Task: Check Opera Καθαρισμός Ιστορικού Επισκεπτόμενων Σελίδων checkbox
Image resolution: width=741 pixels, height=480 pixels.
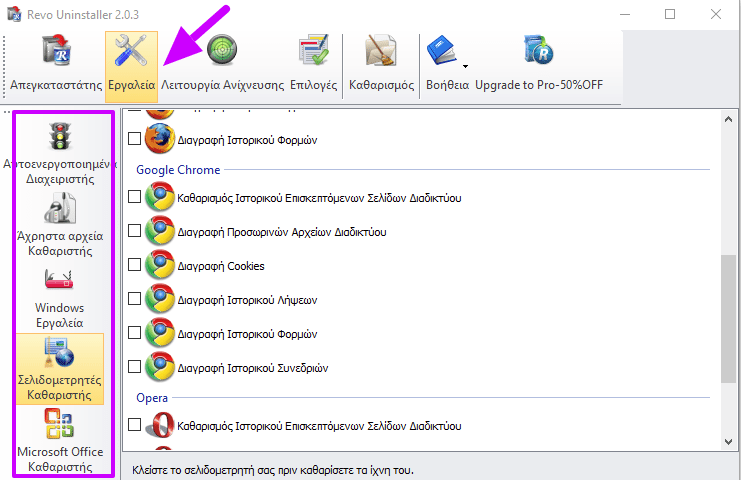Action: 135,425
